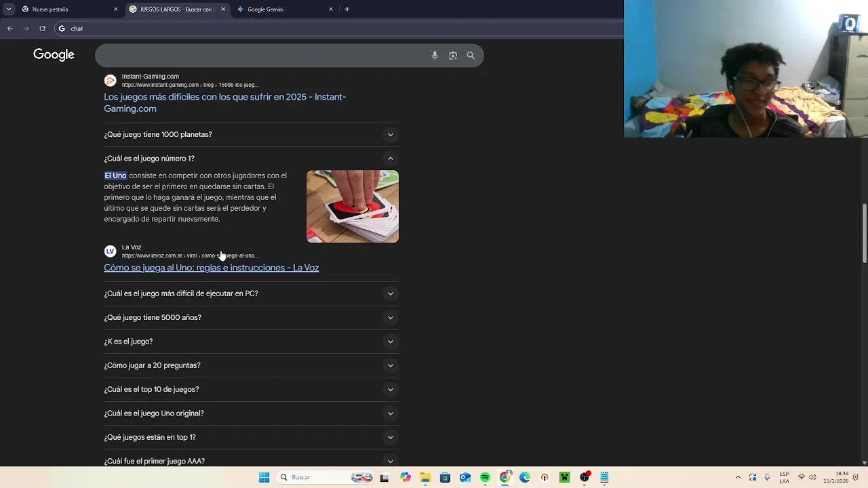Image resolution: width=868 pixels, height=488 pixels.
Task: Reload the page with the refresh icon
Action: coord(42,28)
